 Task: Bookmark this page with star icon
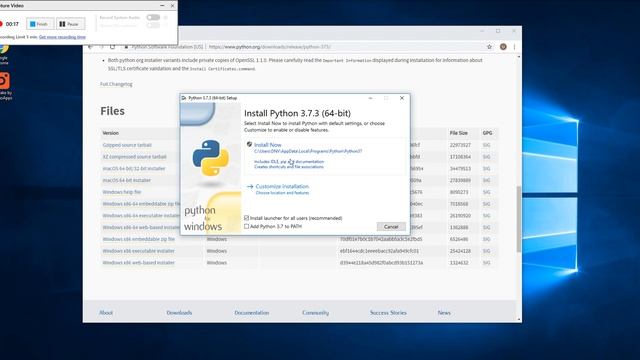(489, 47)
